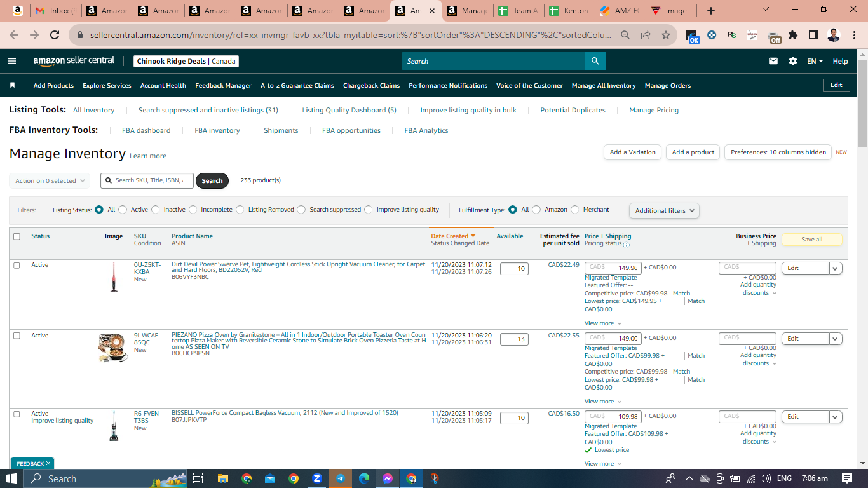Screen dimensions: 868x488
Task: Go to Account Health page
Action: [163, 85]
